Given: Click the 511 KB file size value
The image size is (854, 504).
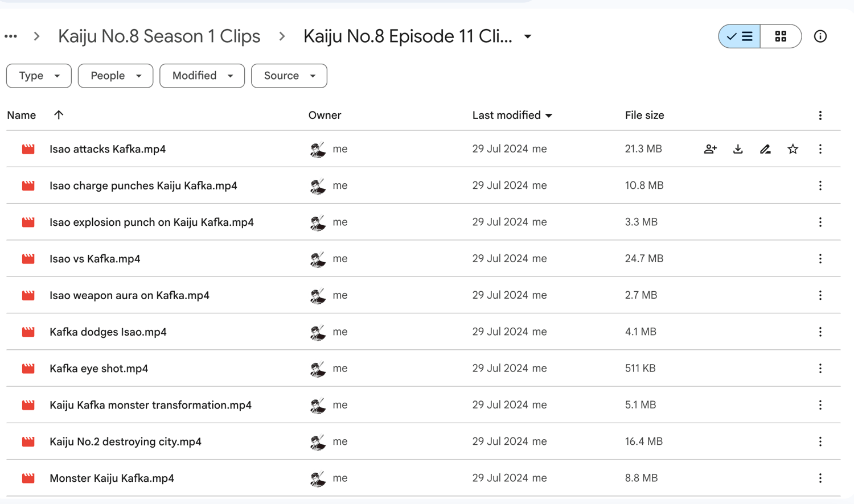Looking at the screenshot, I should 640,369.
